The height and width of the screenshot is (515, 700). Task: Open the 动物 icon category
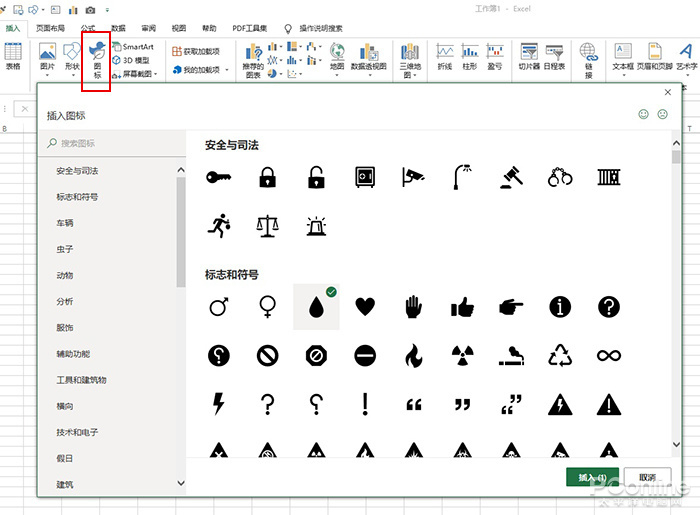(x=65, y=275)
